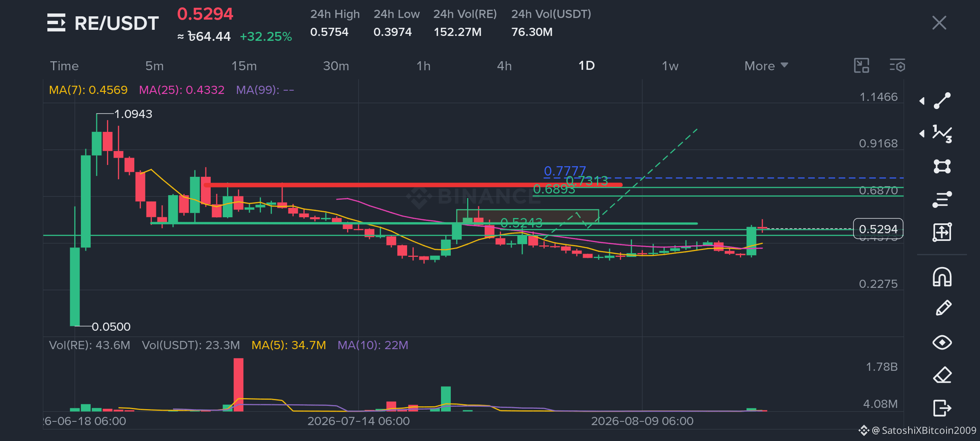Screen dimensions: 980x441
Task: Switch to 5m interval
Action: (x=154, y=66)
